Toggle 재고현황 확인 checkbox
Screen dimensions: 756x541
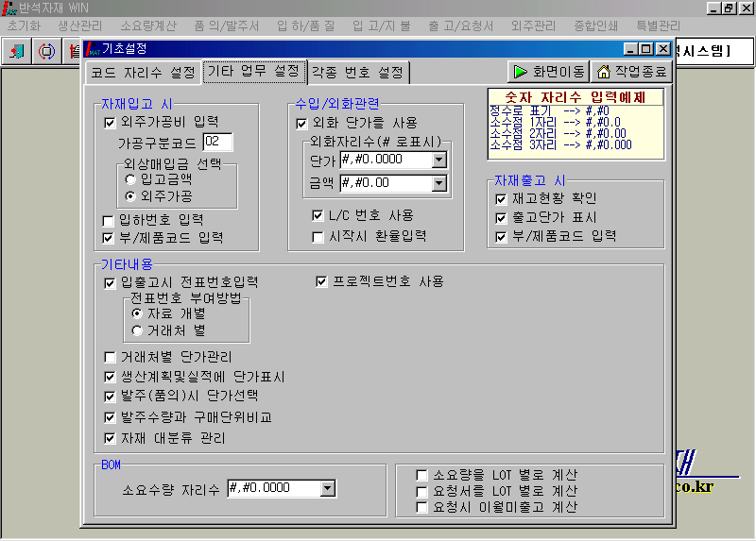502,198
